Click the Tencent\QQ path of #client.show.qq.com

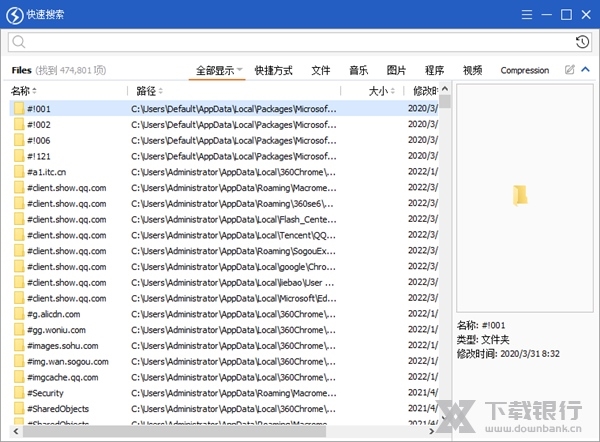233,235
